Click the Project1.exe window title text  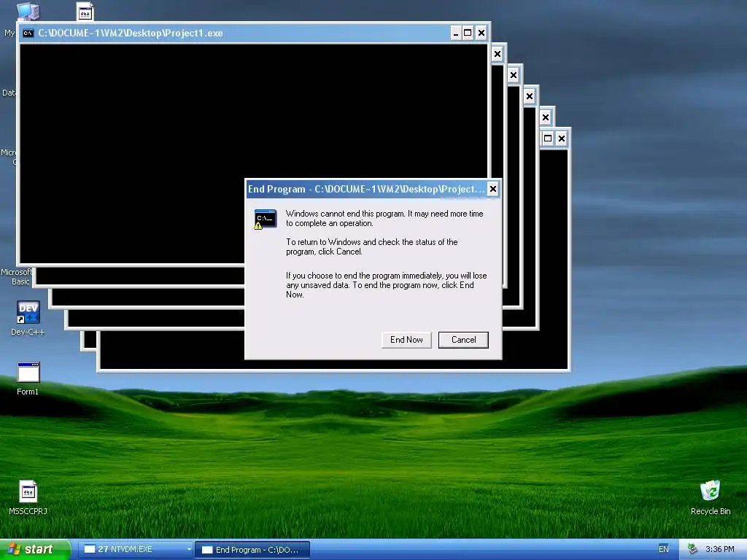131,33
